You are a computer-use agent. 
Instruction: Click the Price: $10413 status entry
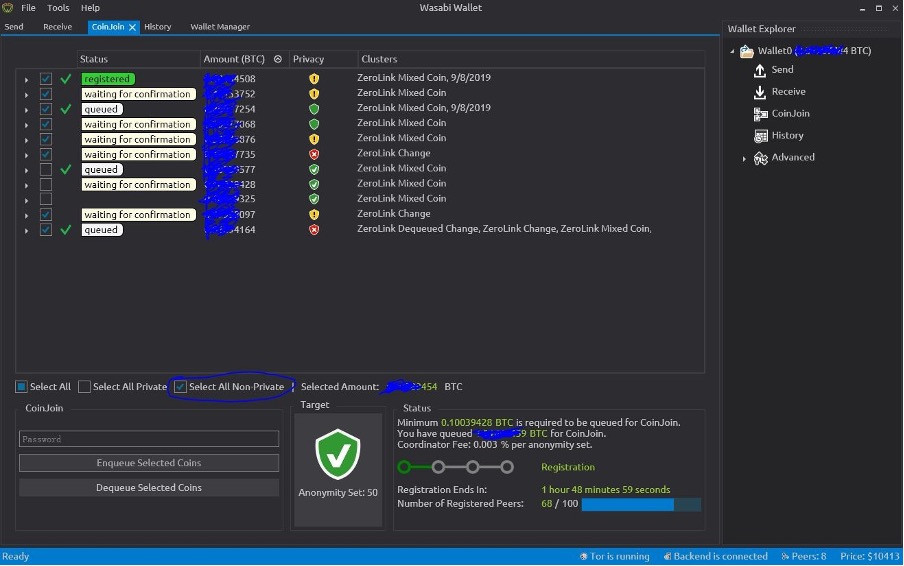pos(869,556)
